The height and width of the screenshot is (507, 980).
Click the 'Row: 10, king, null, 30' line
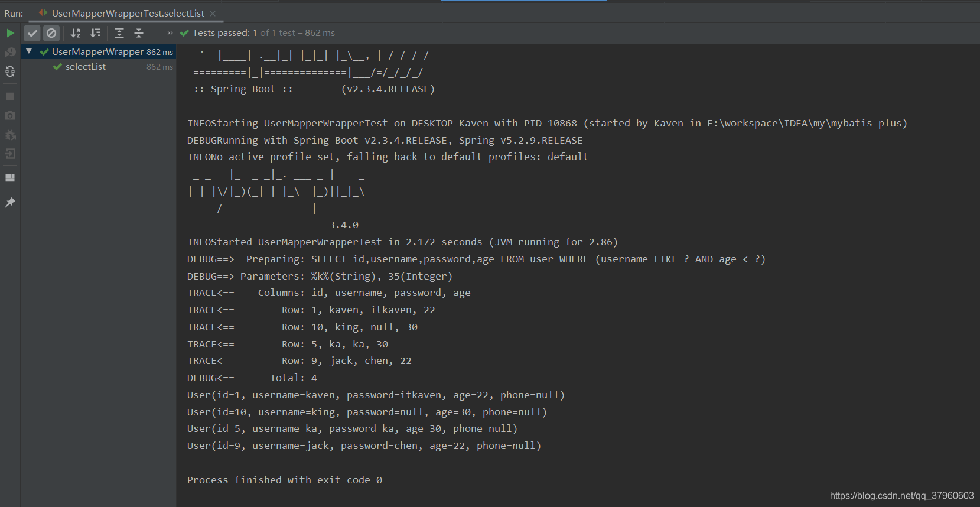[x=302, y=327]
